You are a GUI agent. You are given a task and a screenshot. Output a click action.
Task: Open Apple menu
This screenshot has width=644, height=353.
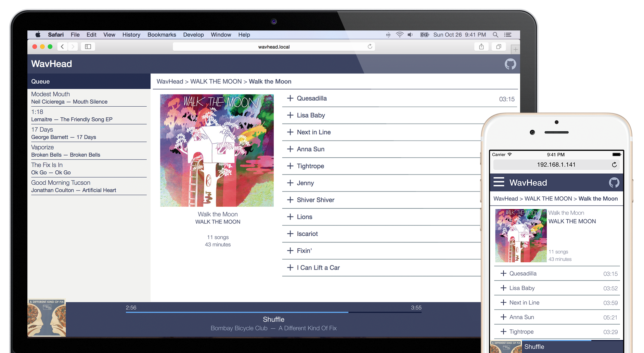pos(38,35)
